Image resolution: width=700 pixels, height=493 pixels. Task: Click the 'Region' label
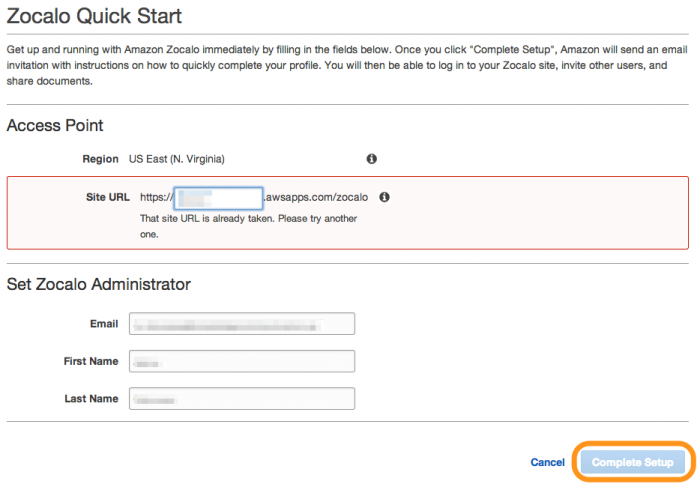(100, 159)
